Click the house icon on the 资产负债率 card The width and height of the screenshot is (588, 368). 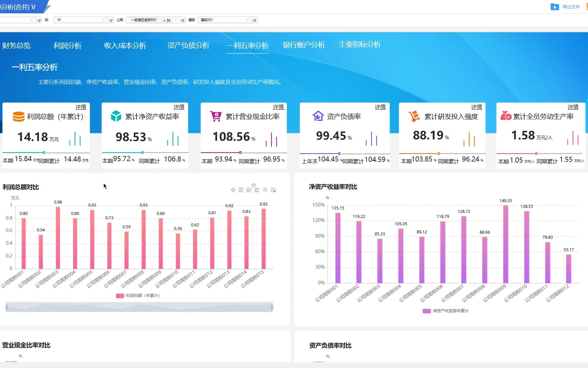[x=318, y=116]
